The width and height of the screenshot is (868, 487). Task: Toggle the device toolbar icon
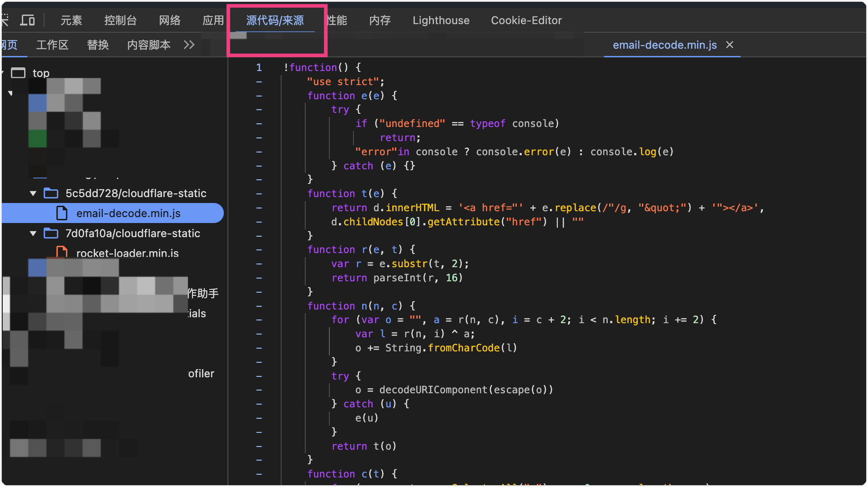(27, 20)
